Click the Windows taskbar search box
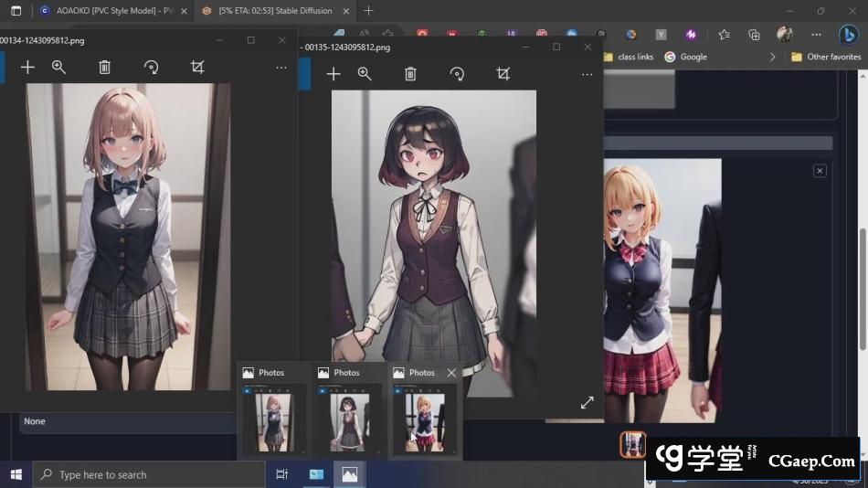This screenshot has height=488, width=868. pyautogui.click(x=150, y=474)
